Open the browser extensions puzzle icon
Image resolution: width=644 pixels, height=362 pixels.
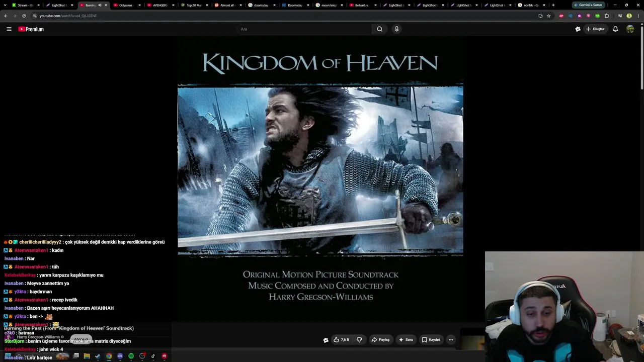click(x=606, y=16)
